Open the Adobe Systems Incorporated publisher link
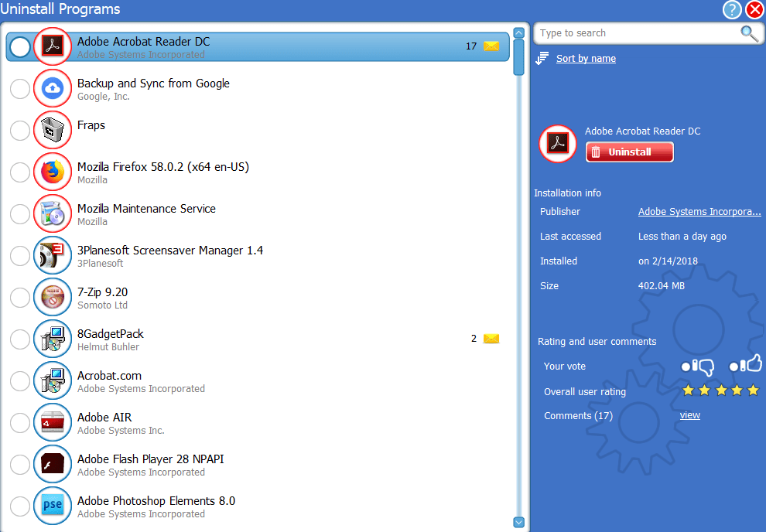766x532 pixels. pyautogui.click(x=699, y=212)
